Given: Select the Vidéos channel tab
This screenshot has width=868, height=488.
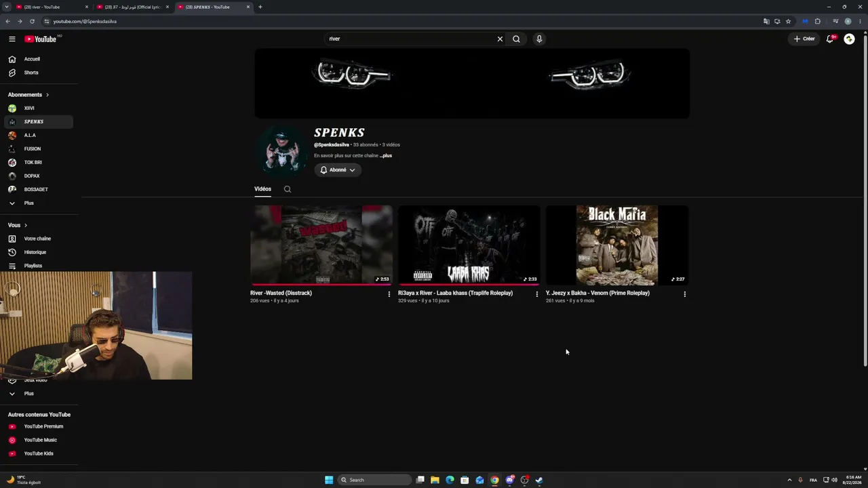Looking at the screenshot, I should 262,189.
